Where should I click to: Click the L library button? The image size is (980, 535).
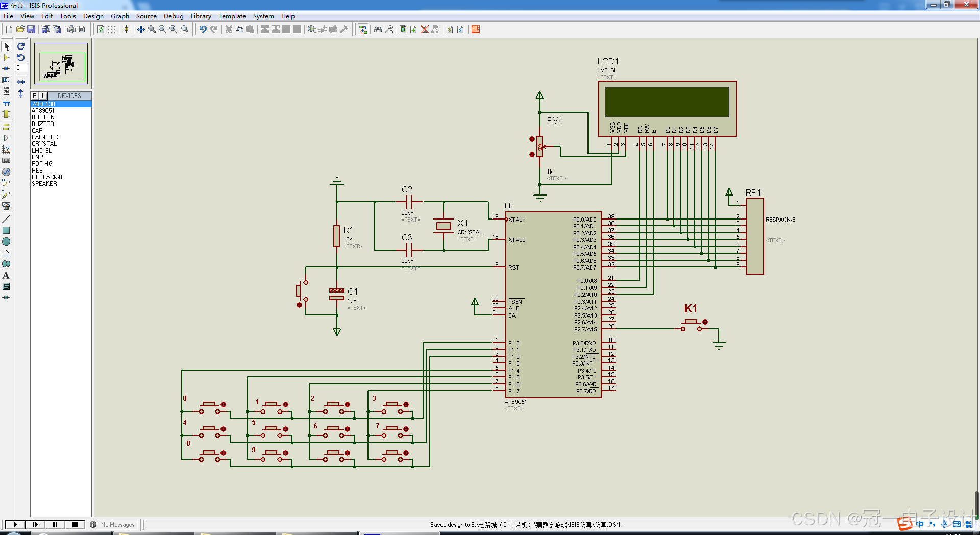tap(43, 96)
